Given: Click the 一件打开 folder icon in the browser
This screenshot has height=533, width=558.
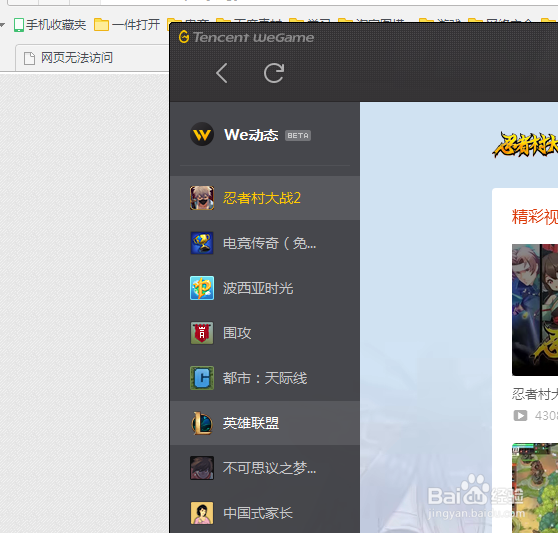Looking at the screenshot, I should pyautogui.click(x=101, y=25).
